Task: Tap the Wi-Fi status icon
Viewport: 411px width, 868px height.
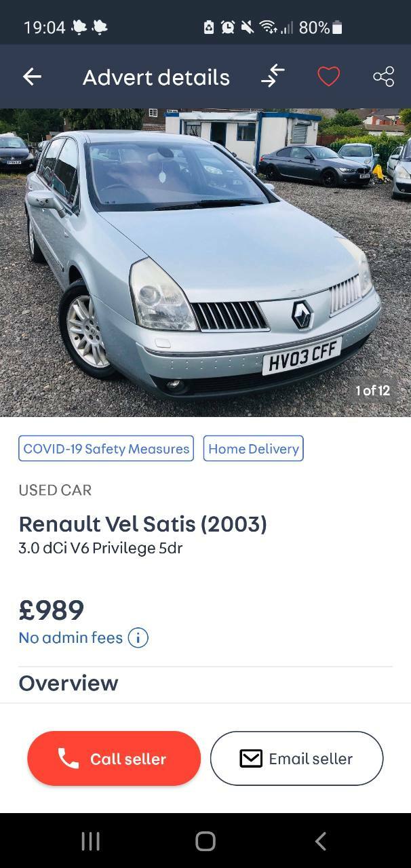Action: (x=267, y=27)
